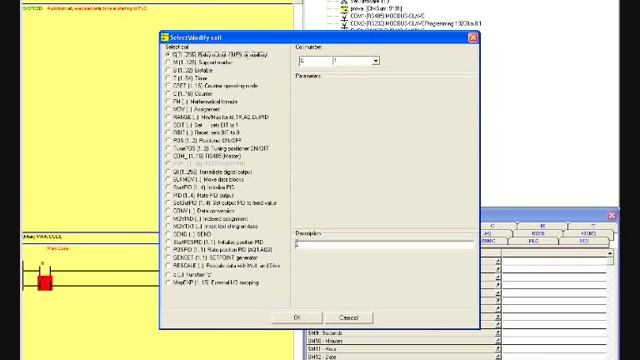Click edit pencil for SM10 Minutes row
Screen dimensions: 640x360
[498, 341]
